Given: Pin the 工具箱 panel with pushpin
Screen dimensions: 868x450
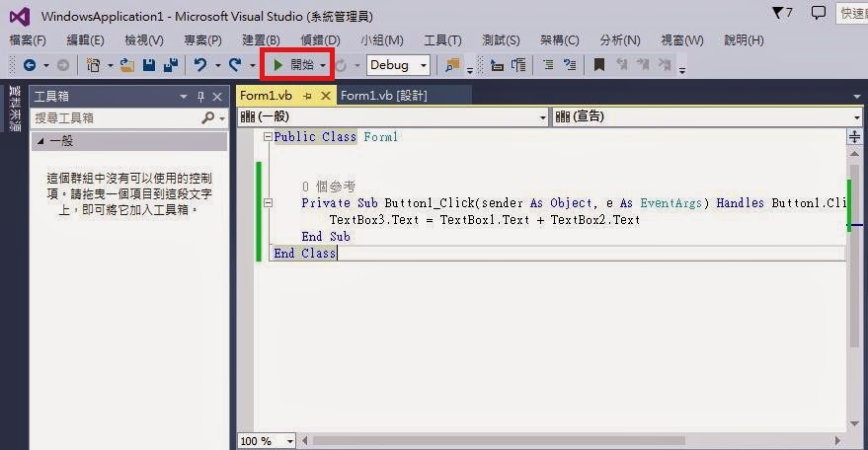Looking at the screenshot, I should tap(200, 97).
